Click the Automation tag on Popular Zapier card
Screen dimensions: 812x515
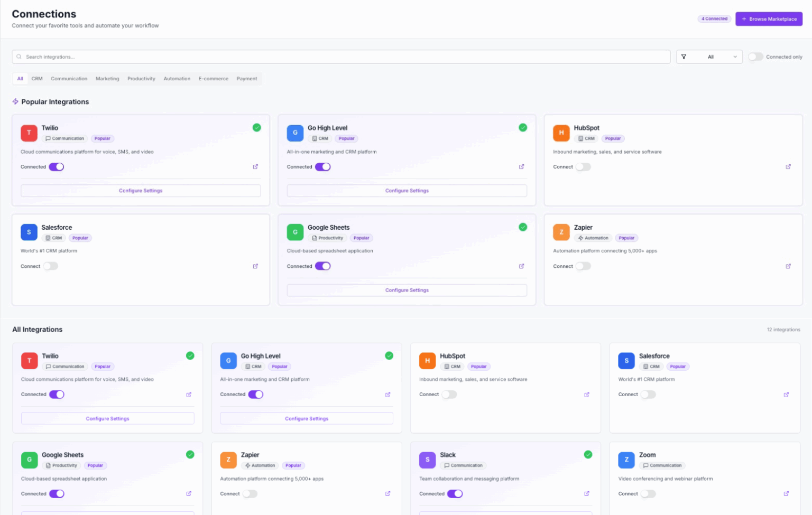tap(593, 238)
